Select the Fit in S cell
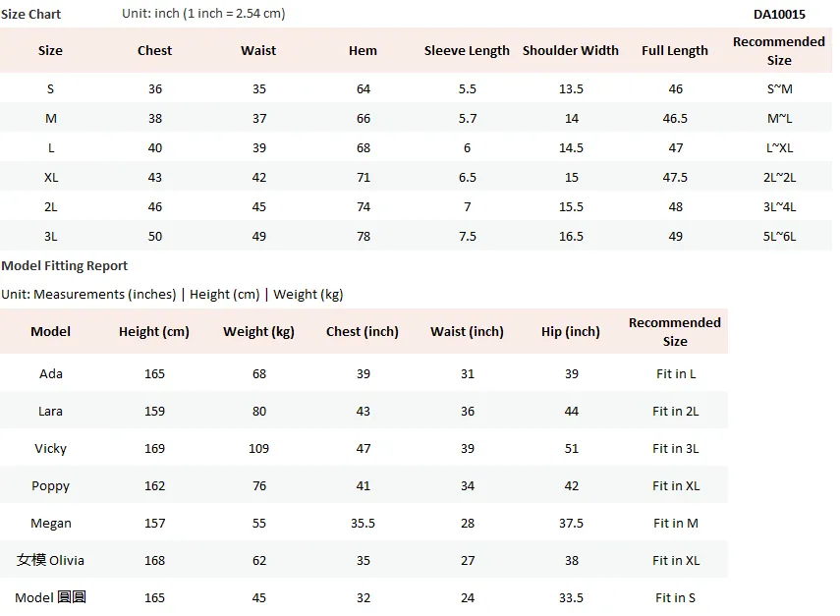This screenshot has width=840, height=616. [675, 597]
